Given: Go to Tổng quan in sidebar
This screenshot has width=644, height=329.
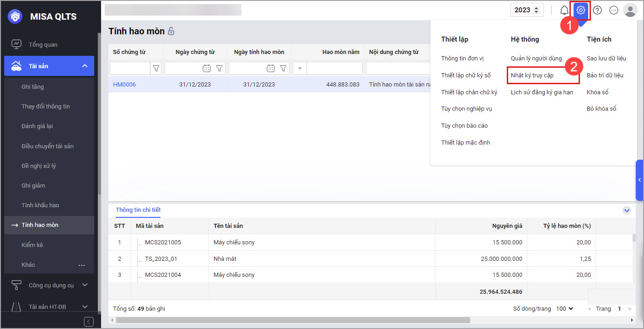Looking at the screenshot, I should (43, 44).
